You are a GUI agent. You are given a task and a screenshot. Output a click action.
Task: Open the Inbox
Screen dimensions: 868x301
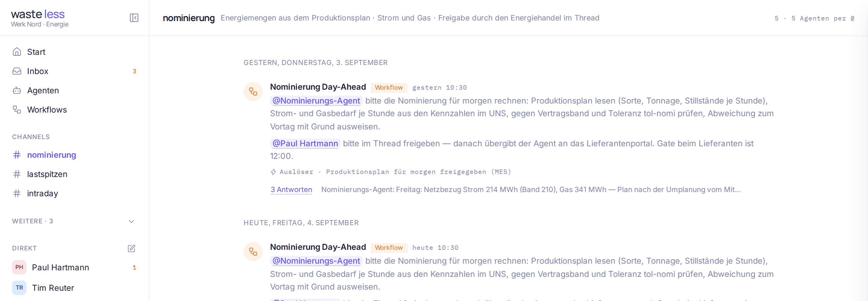click(74, 71)
